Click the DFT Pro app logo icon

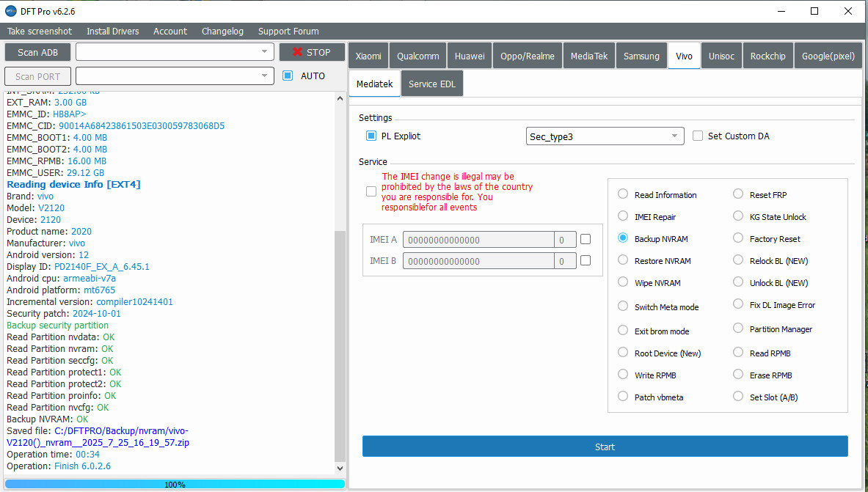tap(11, 11)
